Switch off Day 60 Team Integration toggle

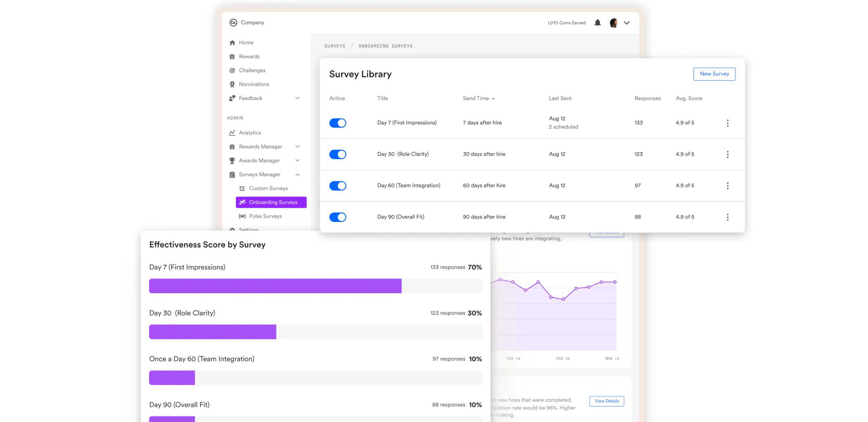[x=337, y=186]
